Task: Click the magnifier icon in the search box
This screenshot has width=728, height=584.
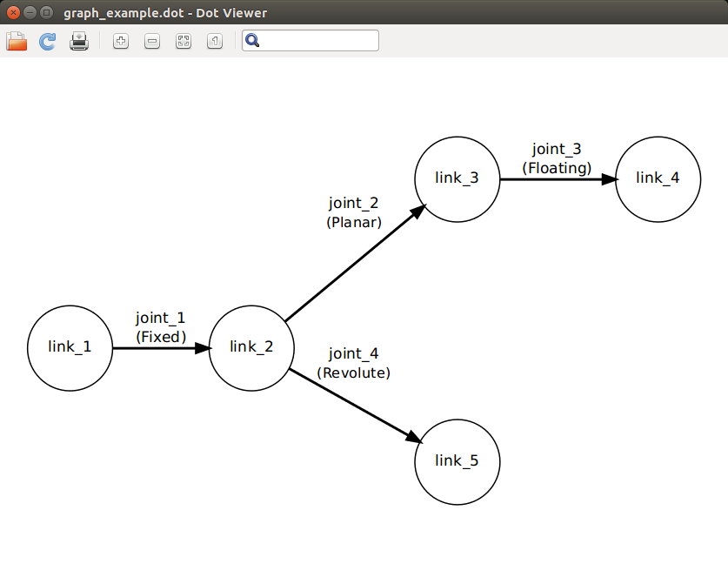Action: [x=253, y=41]
